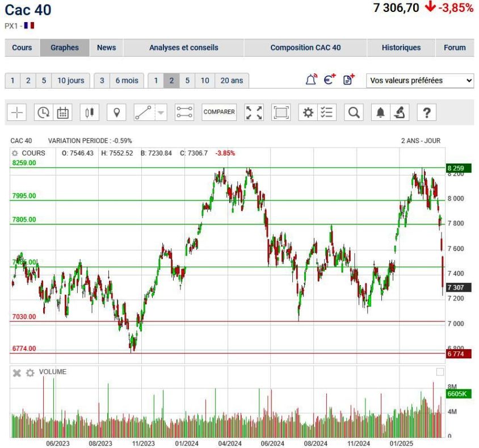Viewport: 479px width, 448px height.
Task: Click the 6605K volume tag
Action: [459, 393]
